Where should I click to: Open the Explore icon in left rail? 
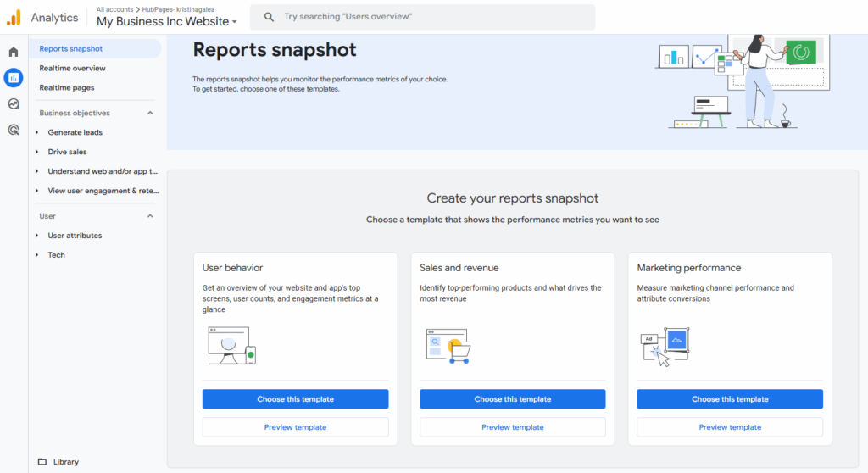(14, 103)
